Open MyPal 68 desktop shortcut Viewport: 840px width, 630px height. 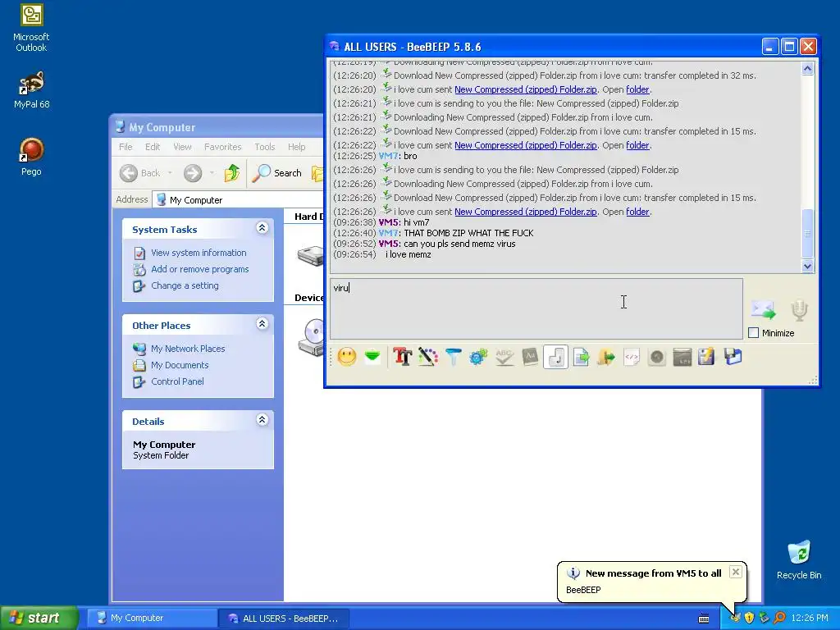(x=32, y=90)
